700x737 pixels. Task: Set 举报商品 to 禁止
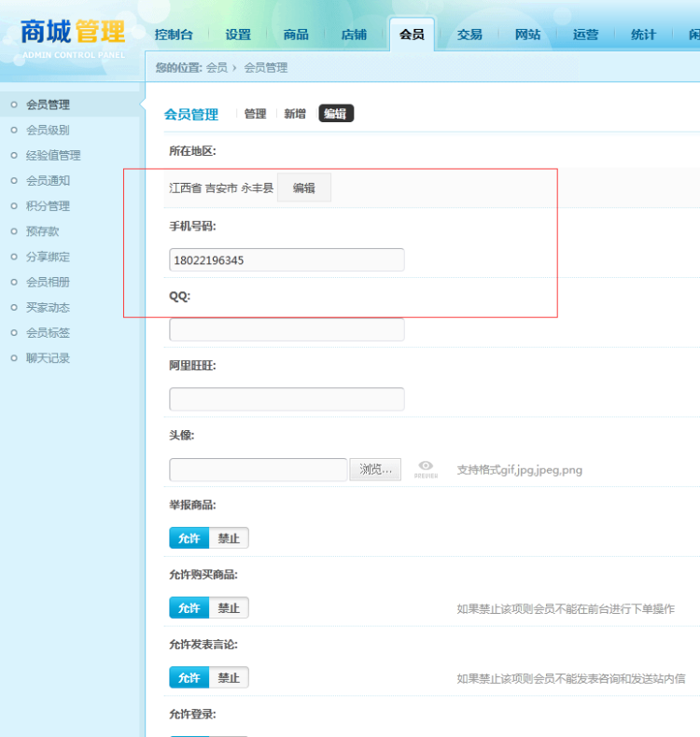click(229, 538)
